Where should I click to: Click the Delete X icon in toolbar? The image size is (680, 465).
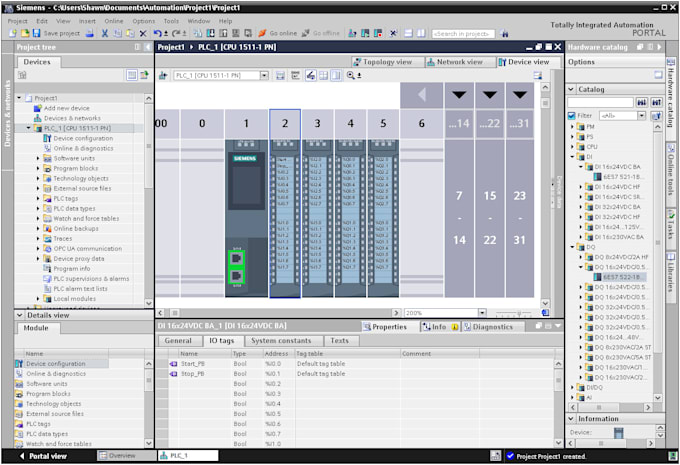click(143, 33)
